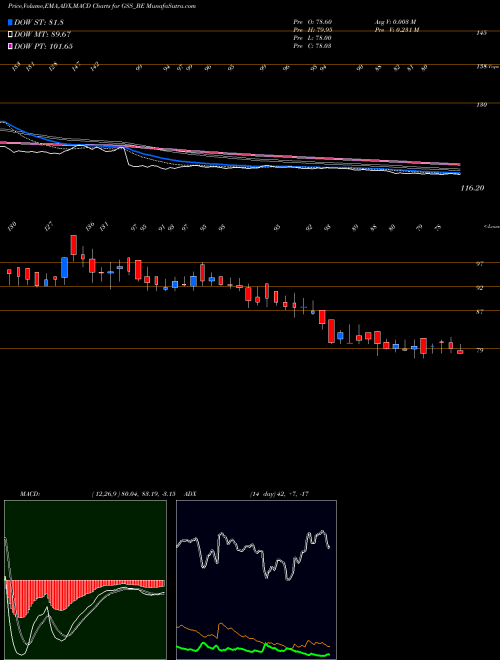Click the Pre L: 78.00 value
Screen dimensions: 500x660
[312, 38]
